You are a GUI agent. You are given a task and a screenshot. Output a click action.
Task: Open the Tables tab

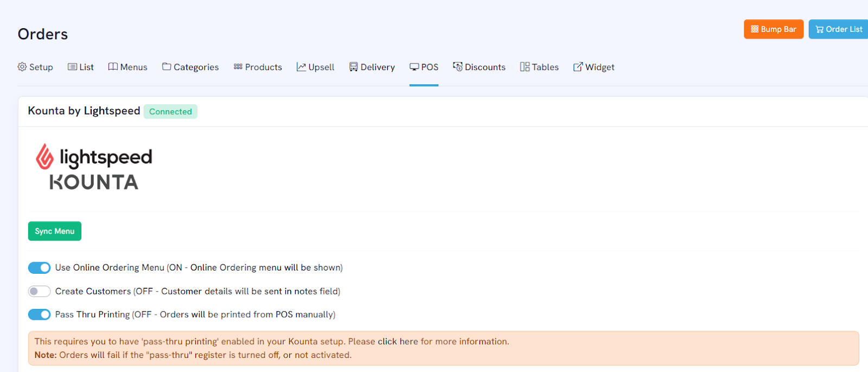click(539, 67)
